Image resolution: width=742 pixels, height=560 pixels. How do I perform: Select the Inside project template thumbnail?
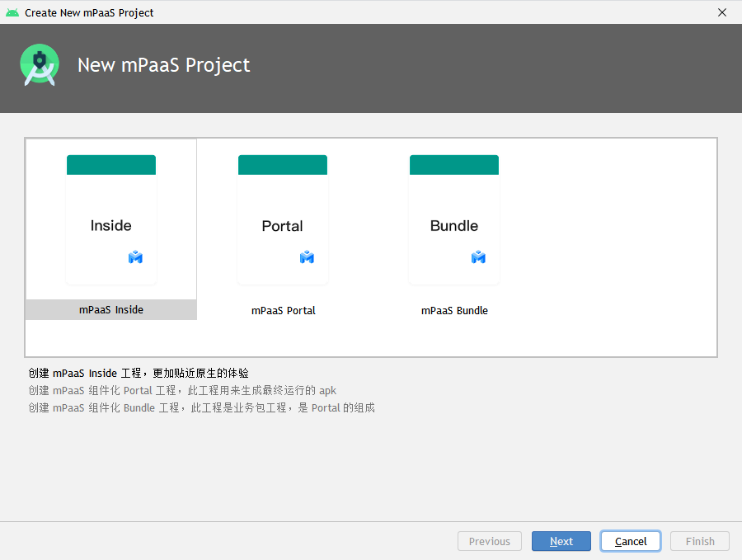tap(111, 219)
